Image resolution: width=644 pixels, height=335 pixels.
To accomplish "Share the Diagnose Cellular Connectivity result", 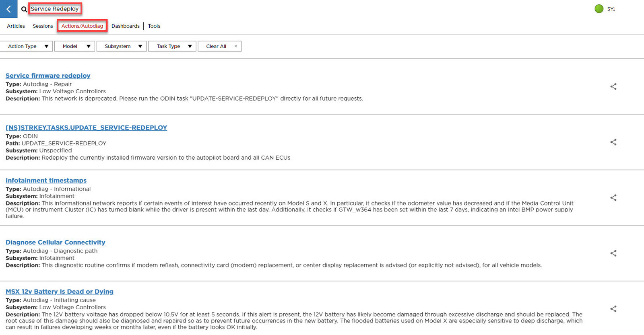I will point(613,253).
